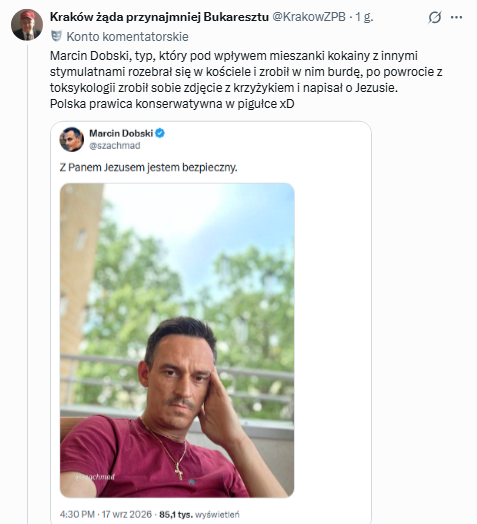Open the main post text about Marcin Dobski
The image size is (477, 524).
pyautogui.click(x=246, y=80)
